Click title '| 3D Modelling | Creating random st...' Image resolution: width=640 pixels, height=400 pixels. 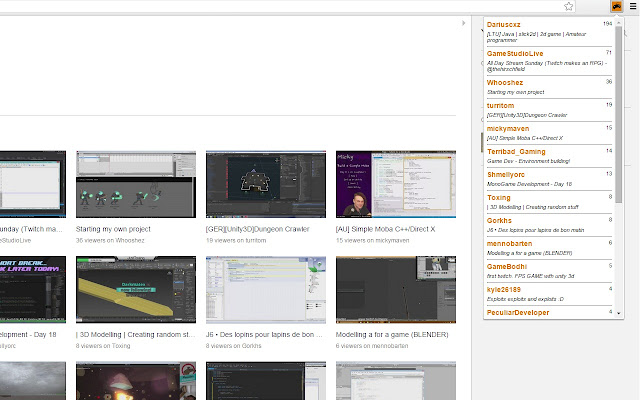coord(136,335)
